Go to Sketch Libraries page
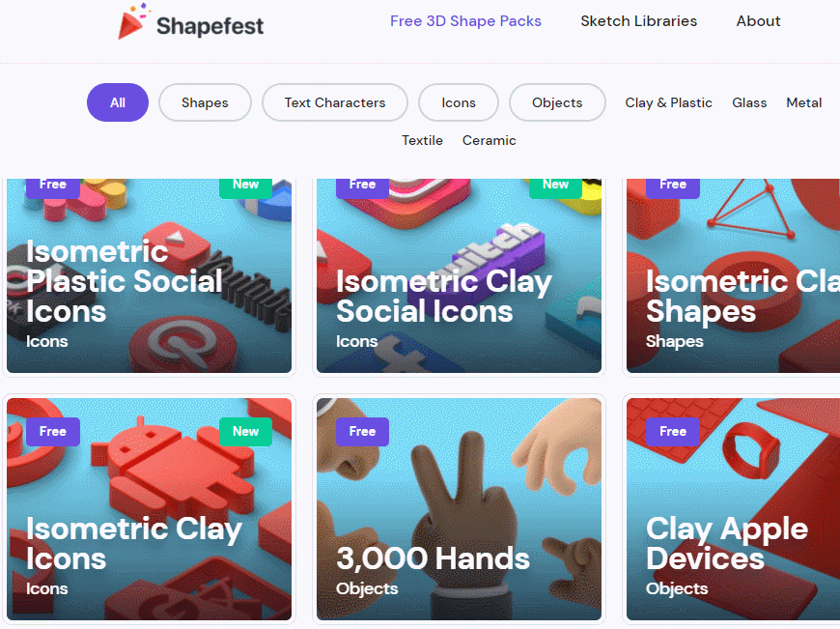Image resolution: width=840 pixels, height=629 pixels. tap(638, 21)
